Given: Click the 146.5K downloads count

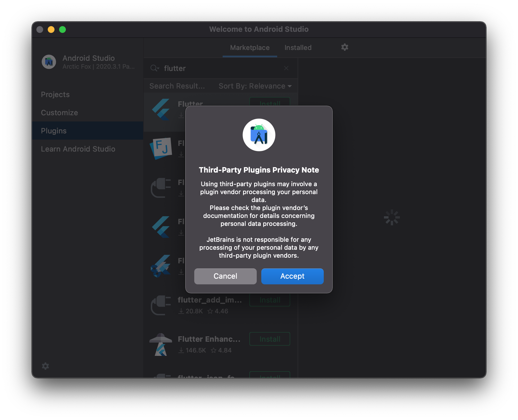Looking at the screenshot, I should pyautogui.click(x=192, y=350).
